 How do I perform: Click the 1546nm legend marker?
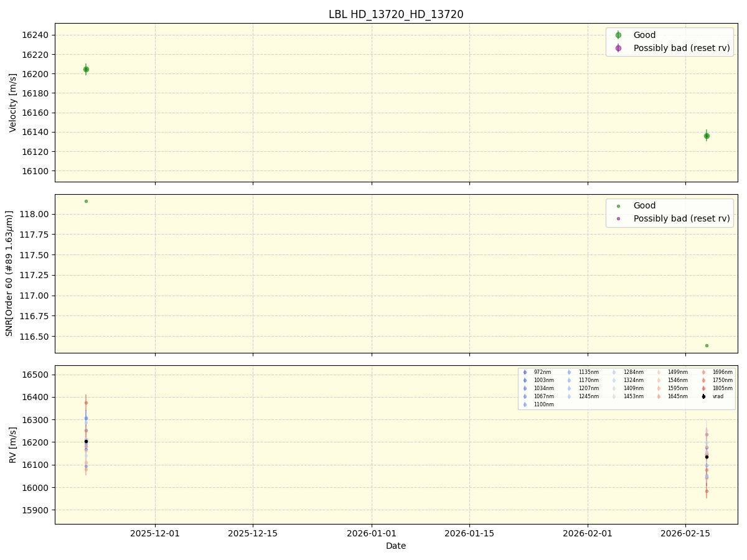(659, 380)
